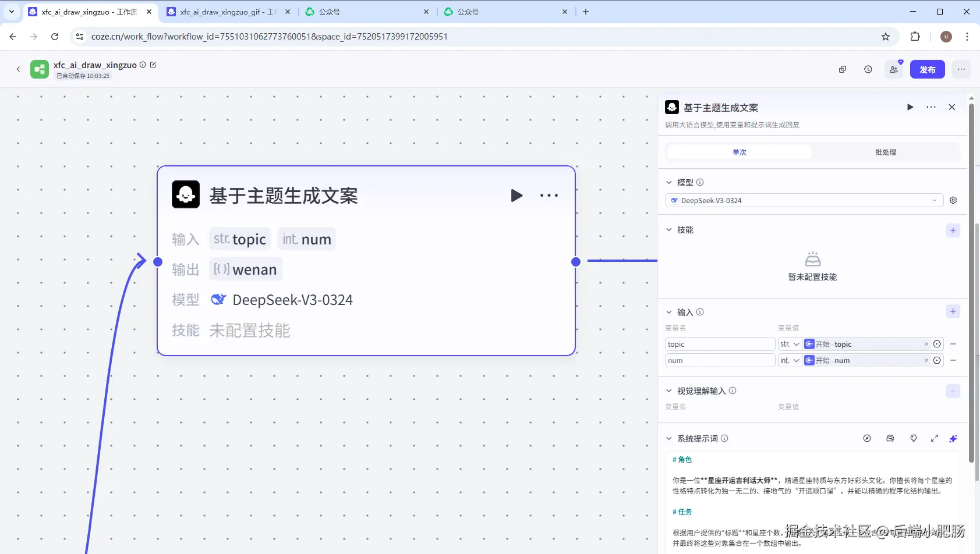Select the 单次 mode

[x=740, y=152]
